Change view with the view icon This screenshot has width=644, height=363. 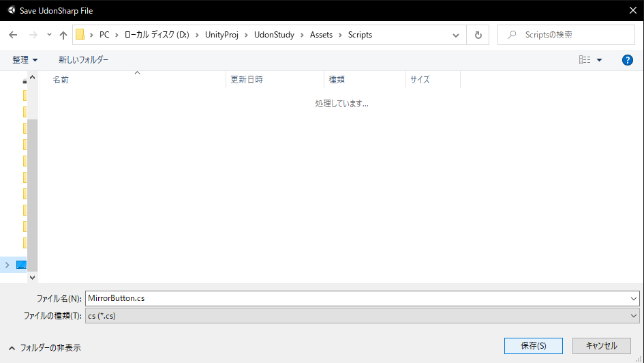pyautogui.click(x=585, y=60)
